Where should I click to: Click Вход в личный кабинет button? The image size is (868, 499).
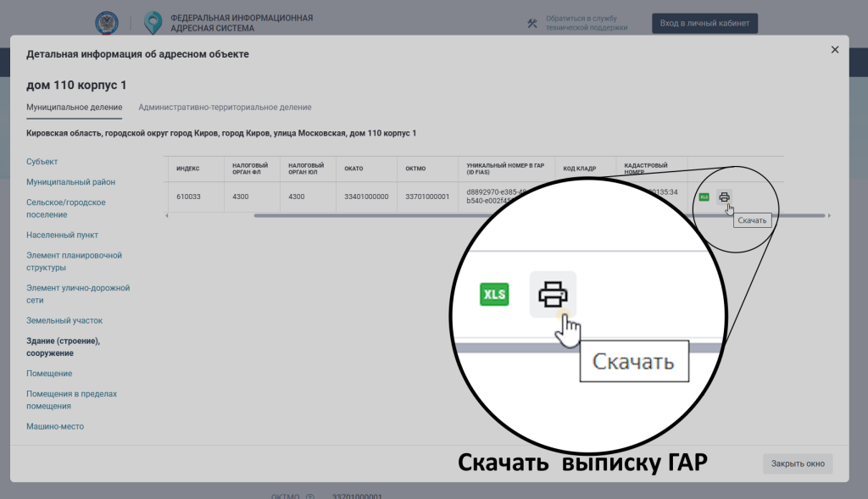coord(704,24)
